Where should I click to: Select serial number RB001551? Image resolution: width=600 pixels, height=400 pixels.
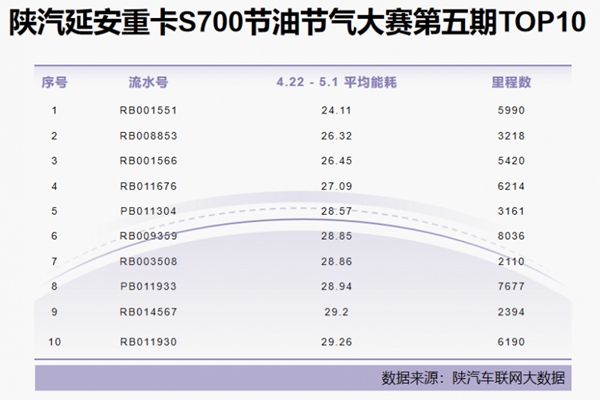coord(148,109)
